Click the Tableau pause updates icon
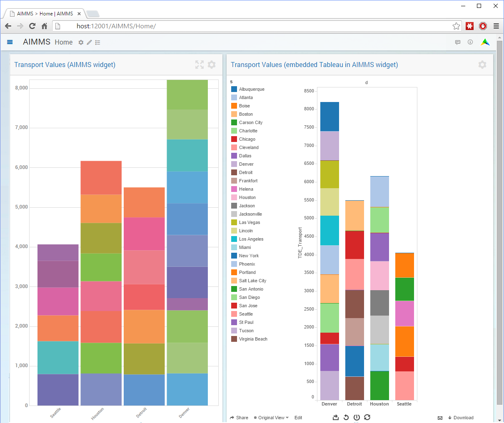The height and width of the screenshot is (423, 504). (357, 417)
